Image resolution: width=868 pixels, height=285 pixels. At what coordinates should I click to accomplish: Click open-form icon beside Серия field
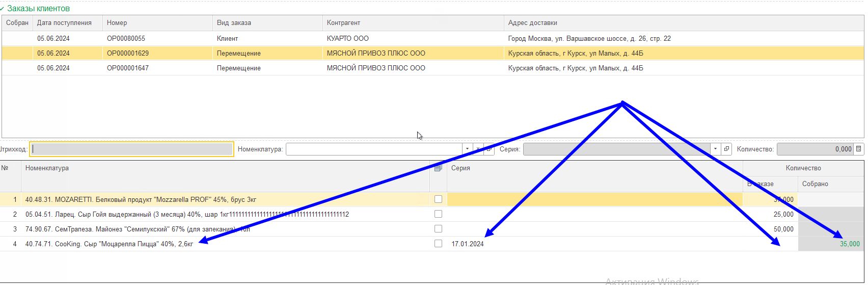coord(727,149)
